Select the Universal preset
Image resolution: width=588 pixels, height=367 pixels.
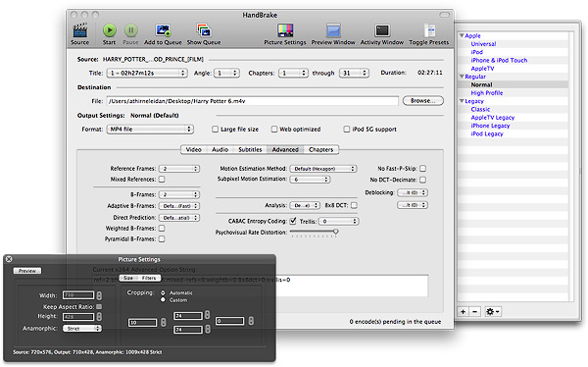(x=483, y=43)
